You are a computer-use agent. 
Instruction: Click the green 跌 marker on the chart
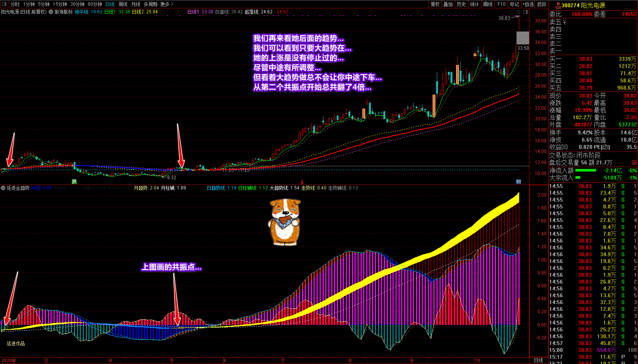74,182
